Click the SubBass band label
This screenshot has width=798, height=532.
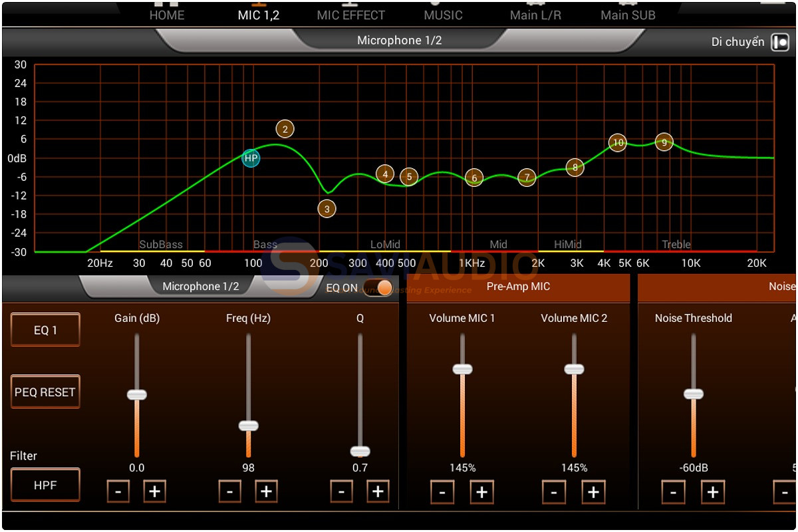pos(161,245)
